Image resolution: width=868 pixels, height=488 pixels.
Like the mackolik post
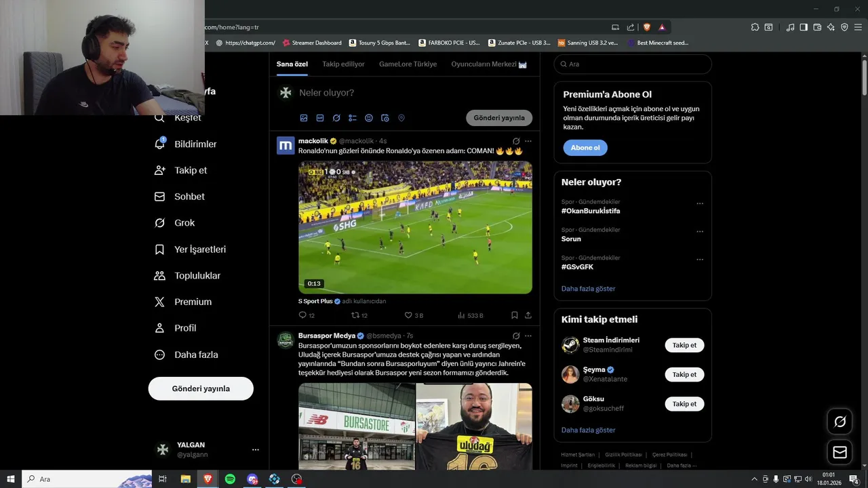[414, 315]
